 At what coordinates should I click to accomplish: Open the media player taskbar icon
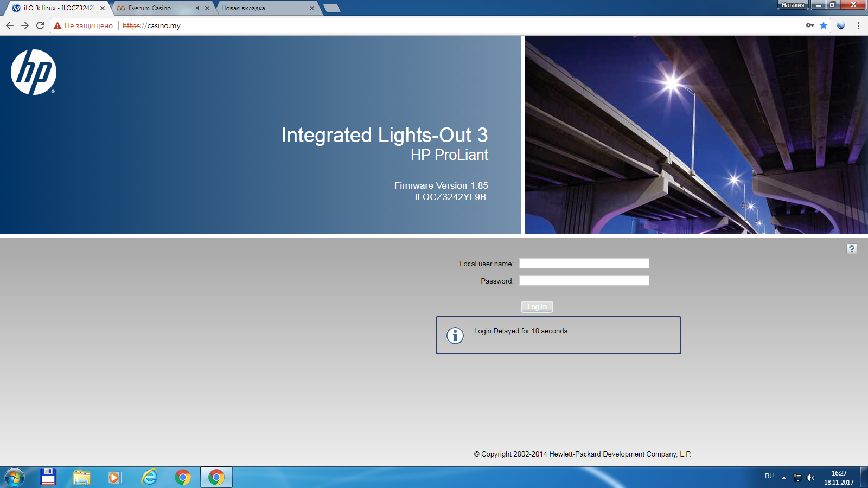[x=114, y=477]
